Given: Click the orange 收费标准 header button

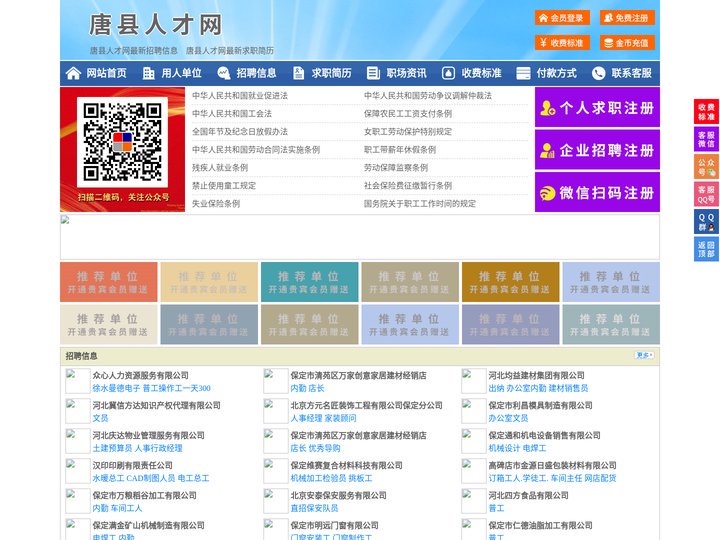Looking at the screenshot, I should pos(562,43).
